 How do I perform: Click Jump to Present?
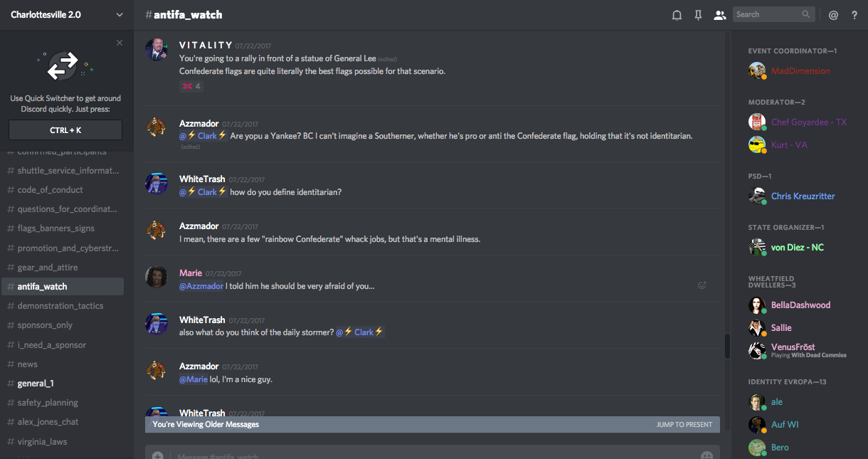point(684,425)
